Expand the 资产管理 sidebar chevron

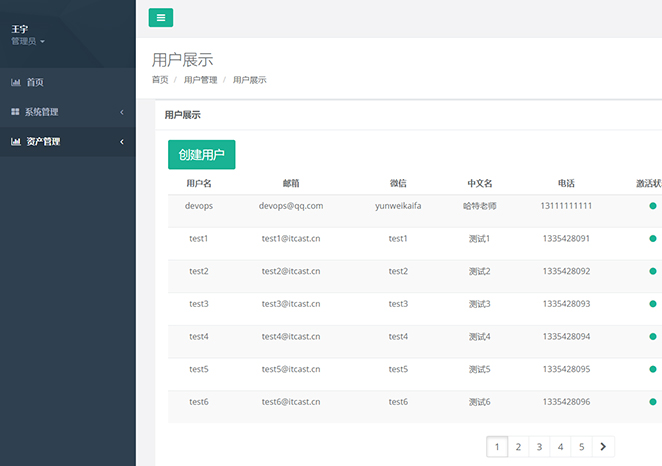pos(122,142)
